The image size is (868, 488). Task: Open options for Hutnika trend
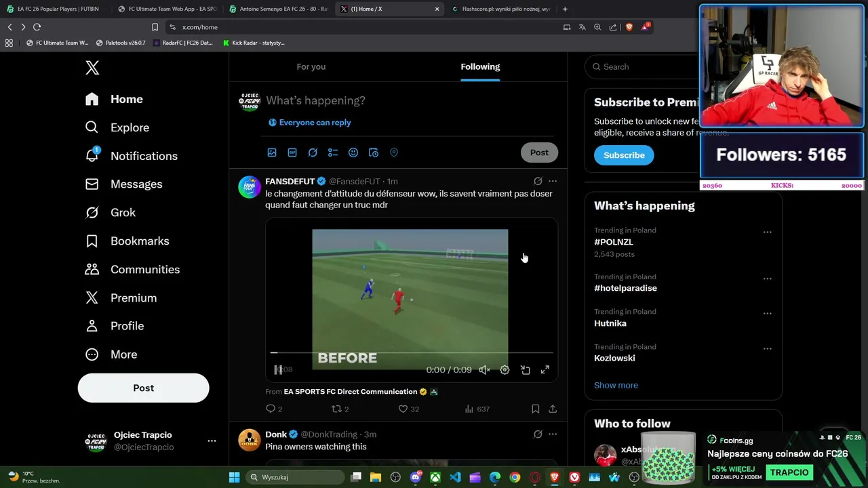point(767,314)
